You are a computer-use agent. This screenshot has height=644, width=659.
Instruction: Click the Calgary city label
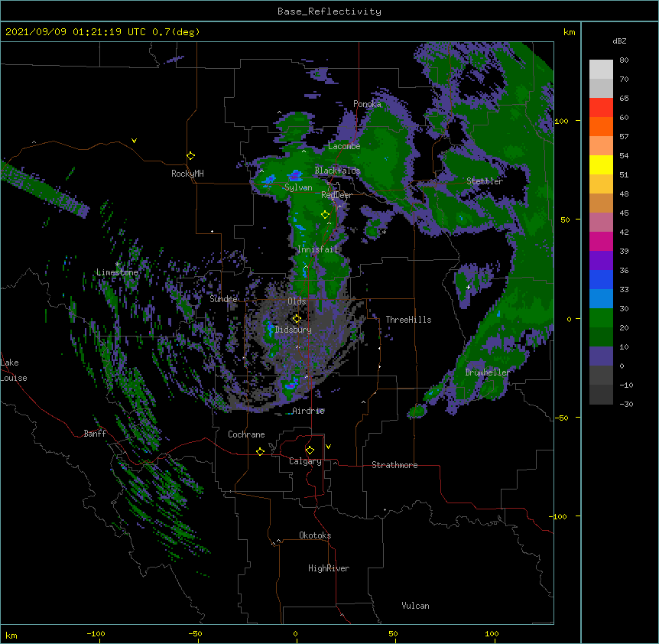point(305,461)
